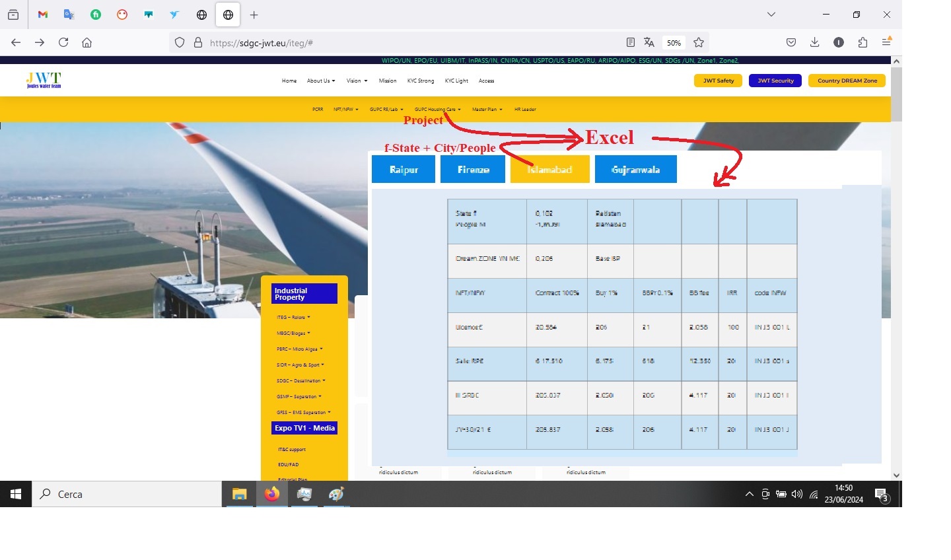
Task: Translate this page icon
Action: point(649,42)
